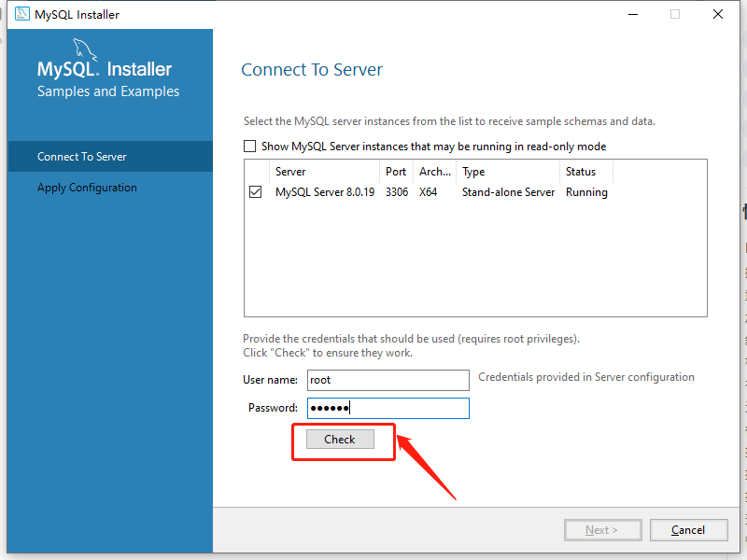
Task: Click the Status column header
Action: click(x=586, y=172)
